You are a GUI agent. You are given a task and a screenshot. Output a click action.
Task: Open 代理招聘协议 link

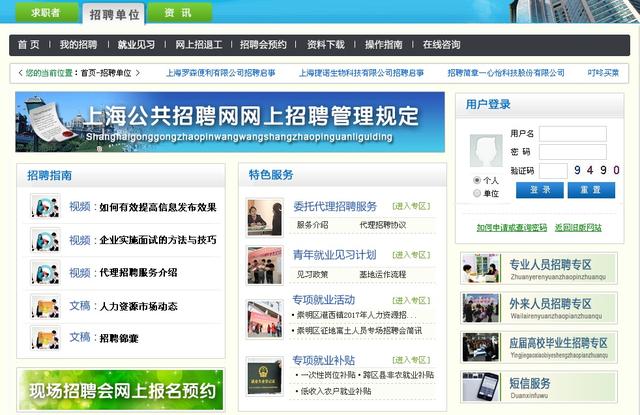[383, 225]
